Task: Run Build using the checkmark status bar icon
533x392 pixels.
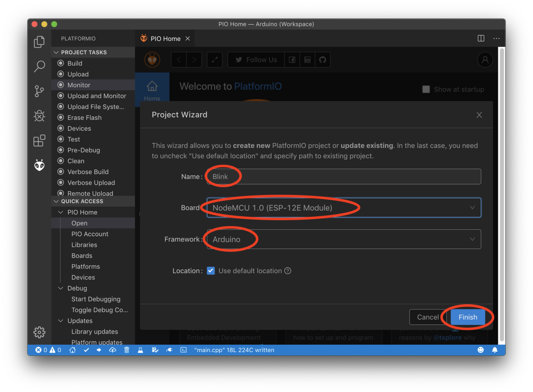Action: click(86, 350)
